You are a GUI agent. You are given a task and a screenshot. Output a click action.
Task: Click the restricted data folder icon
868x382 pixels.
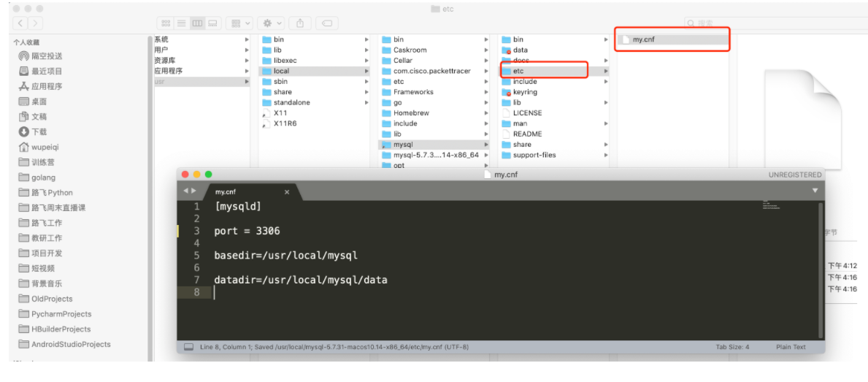click(505, 50)
